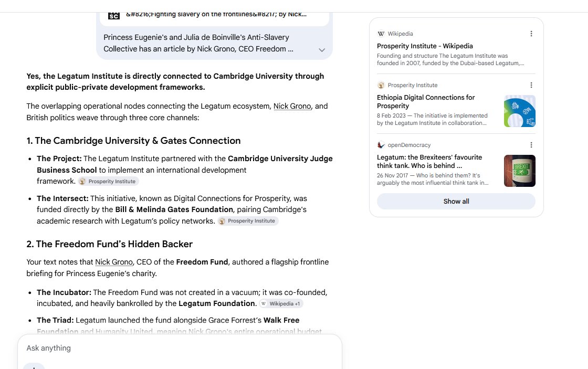Click the Ethiopia Digital Connections thumbnail image

point(519,111)
